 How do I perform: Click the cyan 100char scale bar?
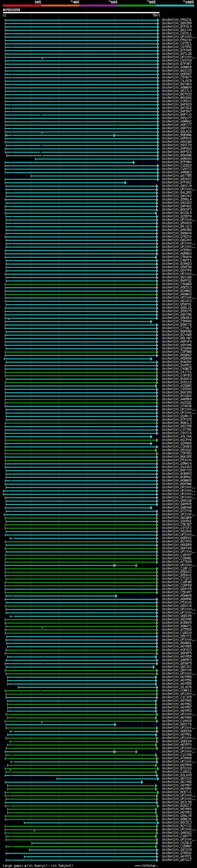[x=137, y=865]
